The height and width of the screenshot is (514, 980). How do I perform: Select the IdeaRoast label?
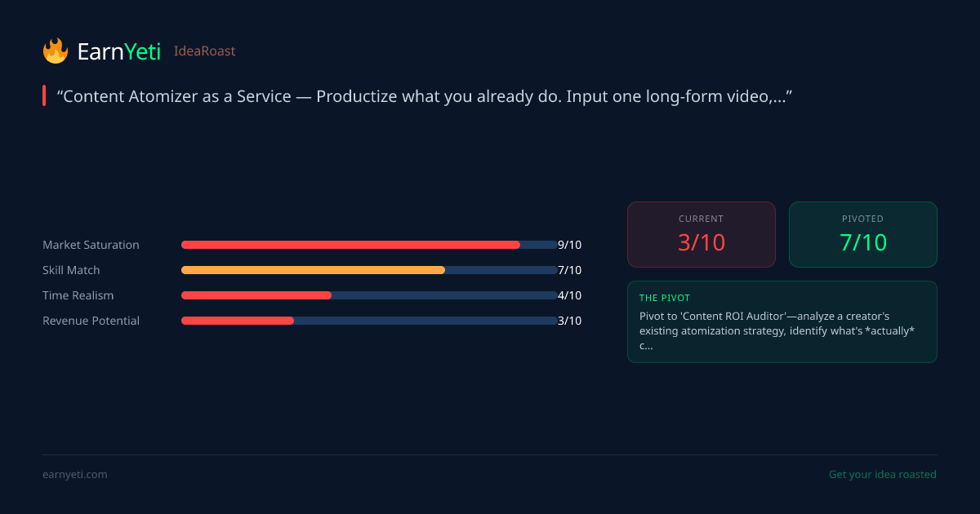(x=204, y=51)
